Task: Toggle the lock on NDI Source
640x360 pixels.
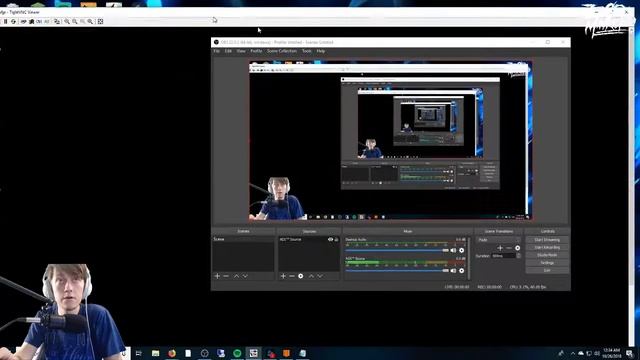Action: pos(336,240)
